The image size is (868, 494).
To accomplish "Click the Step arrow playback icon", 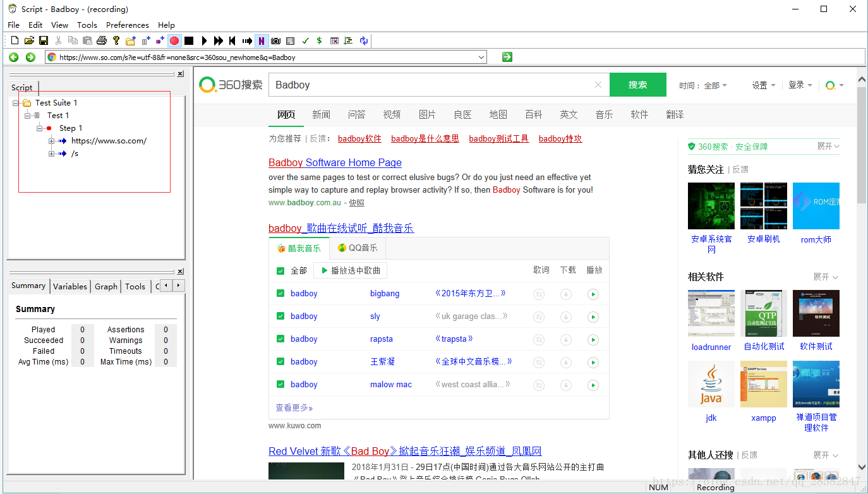I will (247, 40).
